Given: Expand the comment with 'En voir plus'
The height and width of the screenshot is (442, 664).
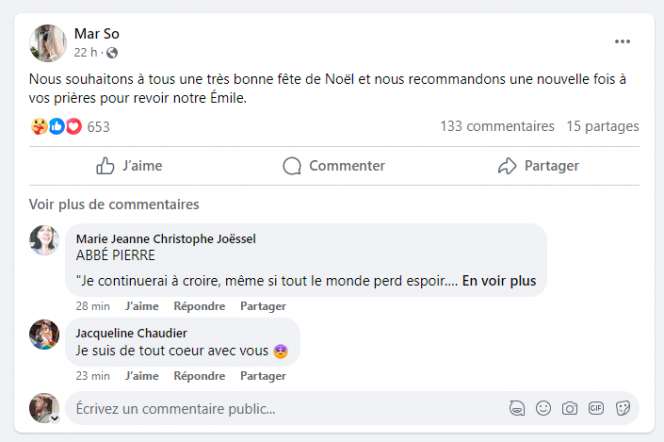Looking at the screenshot, I should [x=499, y=281].
